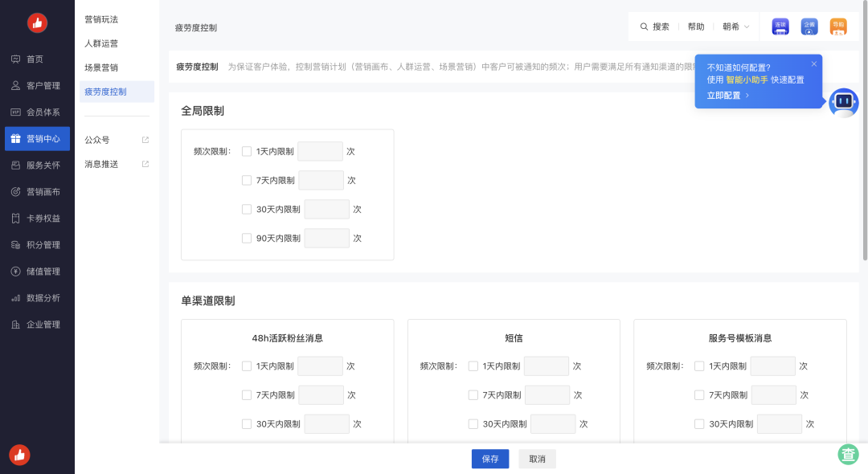Enable 7天内限制 under 短信 channel
Screen dimensions: 868x474
473,394
